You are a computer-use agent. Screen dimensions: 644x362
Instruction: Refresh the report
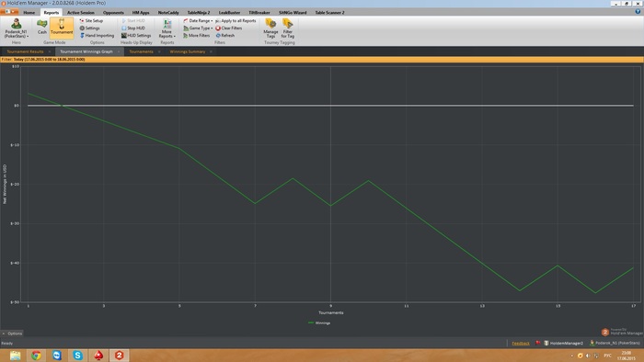(225, 36)
